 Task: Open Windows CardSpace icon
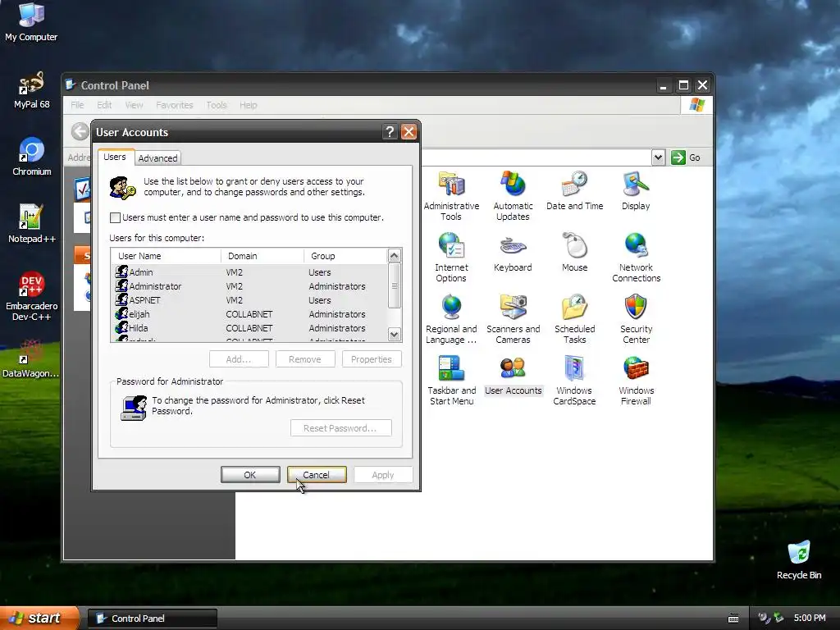tap(574, 381)
